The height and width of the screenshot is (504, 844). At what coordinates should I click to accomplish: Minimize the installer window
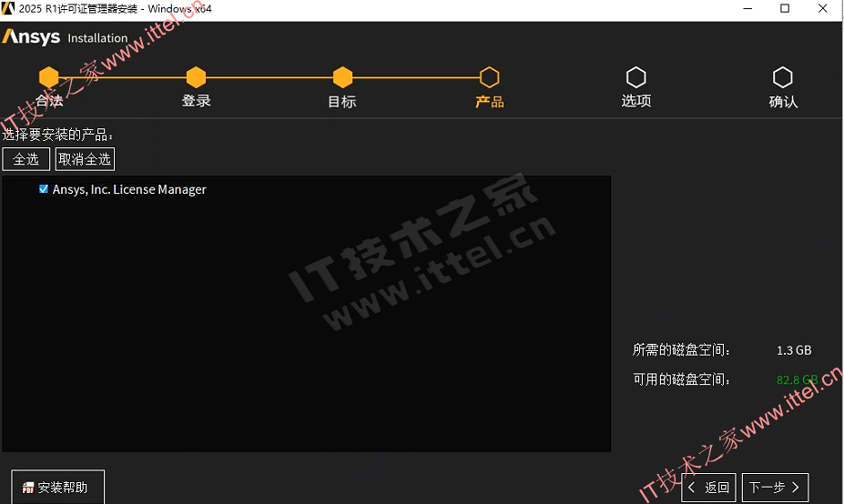(747, 8)
